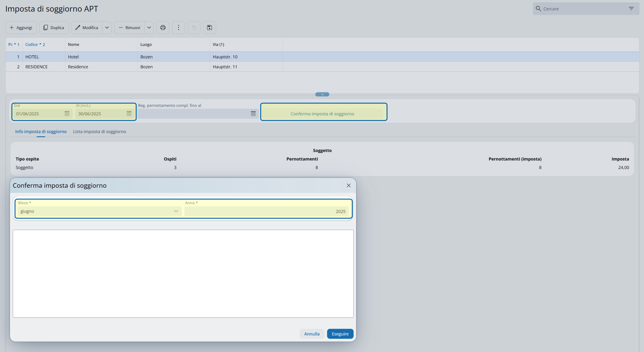Click the Aggiungi button
Image resolution: width=644 pixels, height=352 pixels.
click(x=21, y=28)
